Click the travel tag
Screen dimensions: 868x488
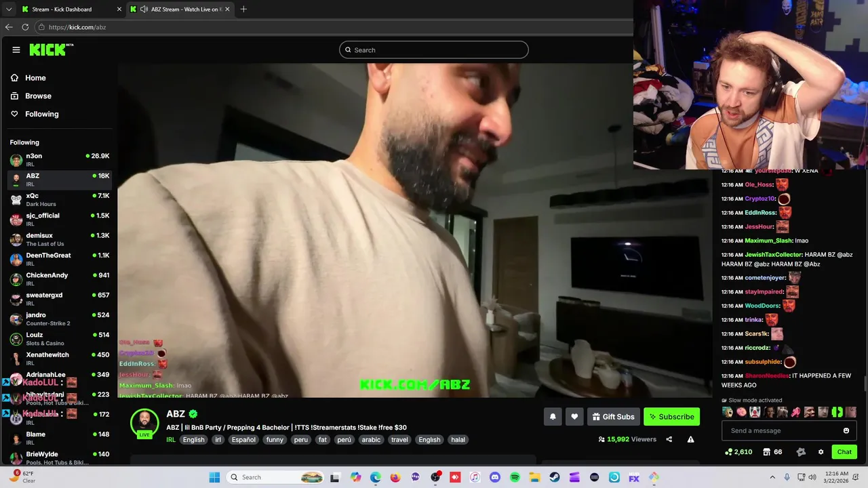pos(399,439)
